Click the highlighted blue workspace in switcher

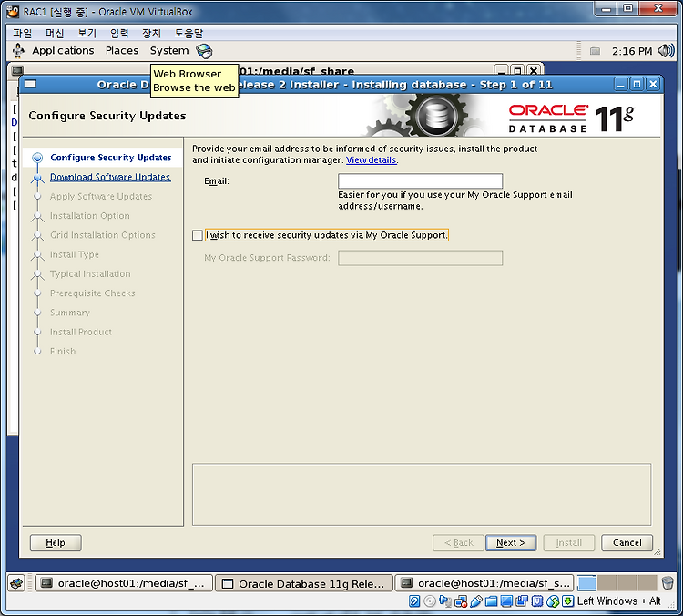tap(586, 583)
